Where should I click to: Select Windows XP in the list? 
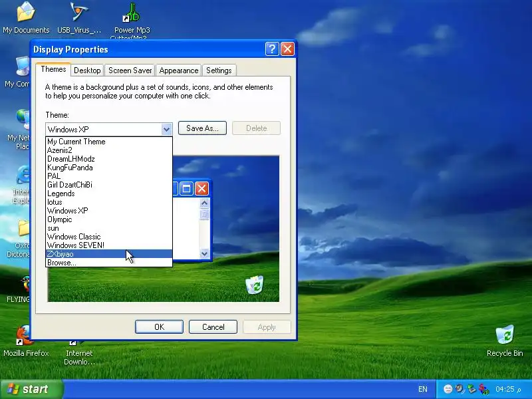[109, 211]
